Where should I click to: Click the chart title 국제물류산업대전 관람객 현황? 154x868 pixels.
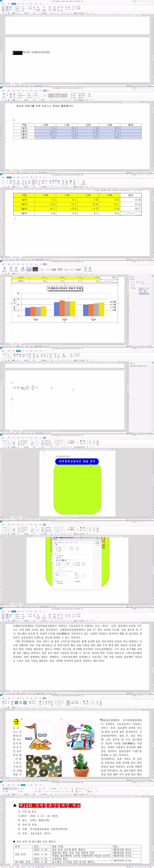click(64, 288)
